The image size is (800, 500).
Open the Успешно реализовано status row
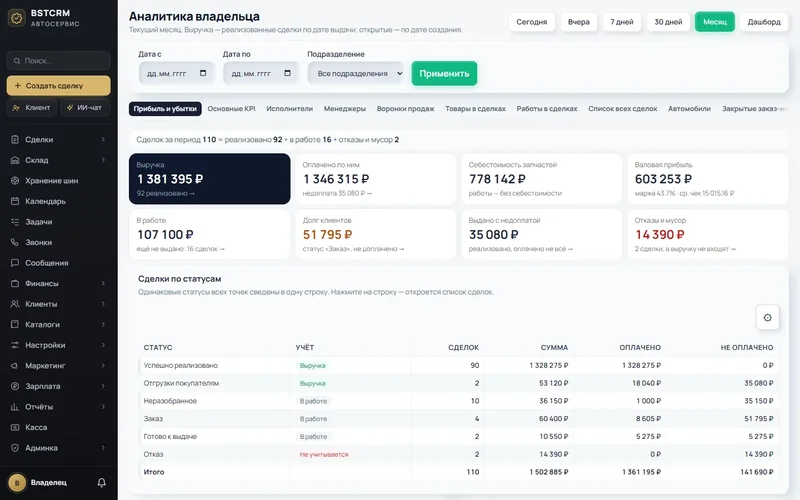click(459, 365)
